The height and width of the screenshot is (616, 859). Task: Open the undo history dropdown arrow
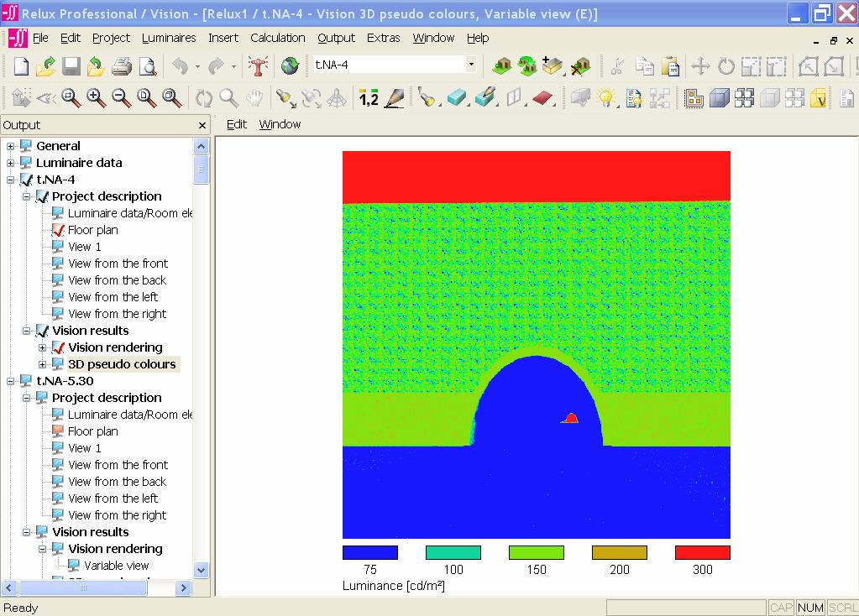click(198, 66)
